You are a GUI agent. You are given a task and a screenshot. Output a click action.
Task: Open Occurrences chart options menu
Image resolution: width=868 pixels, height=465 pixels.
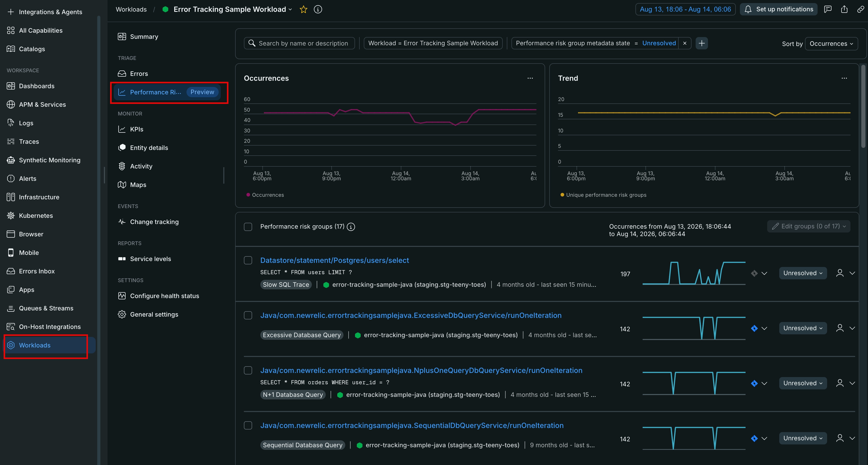click(x=530, y=78)
